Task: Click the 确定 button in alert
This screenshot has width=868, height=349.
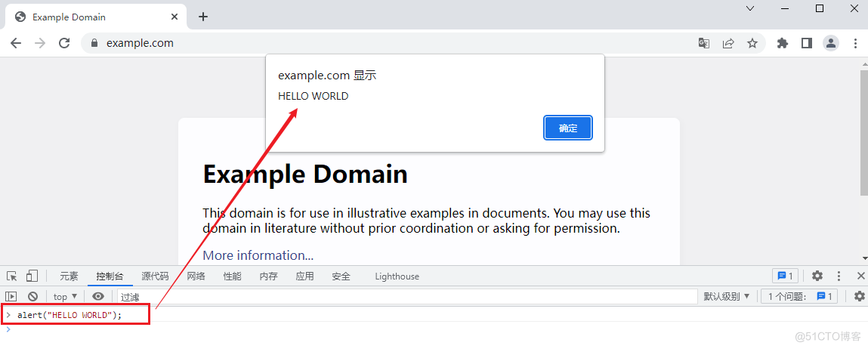Action: click(568, 128)
